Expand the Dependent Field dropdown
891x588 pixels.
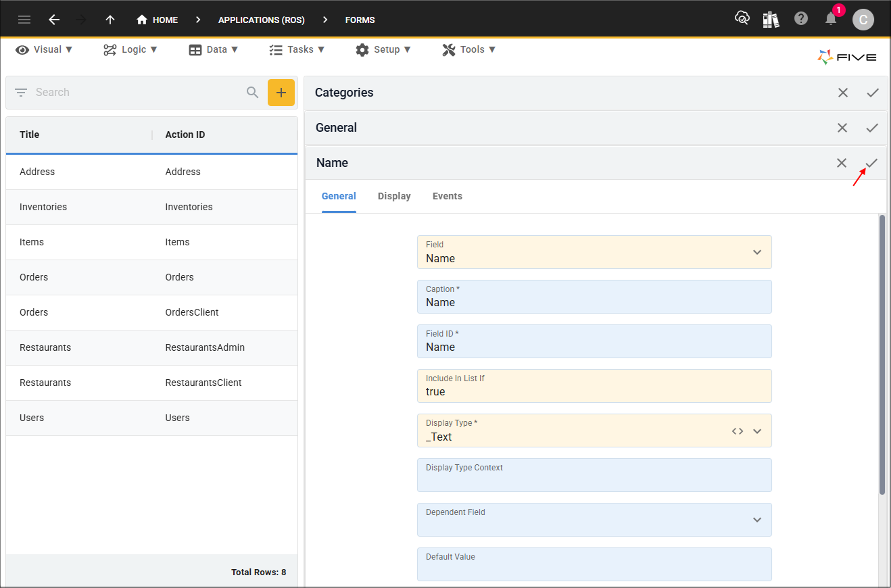coord(757,520)
